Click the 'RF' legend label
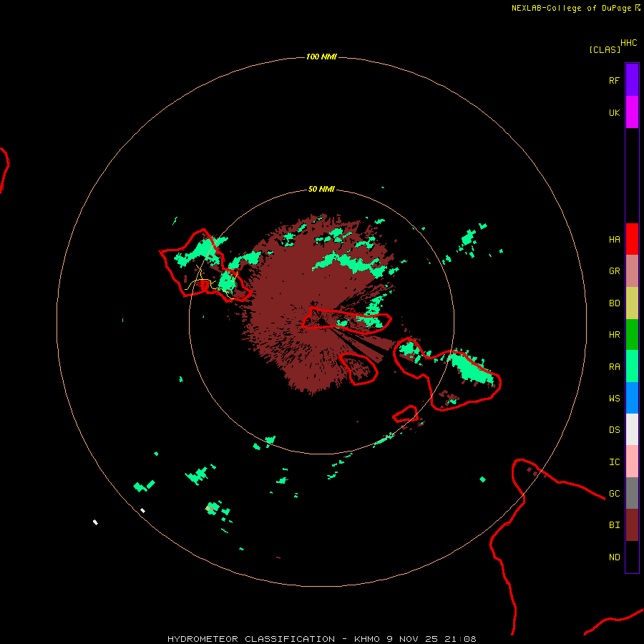The width and height of the screenshot is (644, 644). pos(615,80)
